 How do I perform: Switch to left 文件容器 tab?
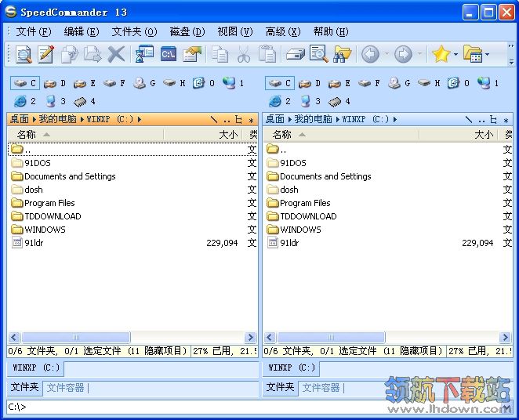[65, 388]
